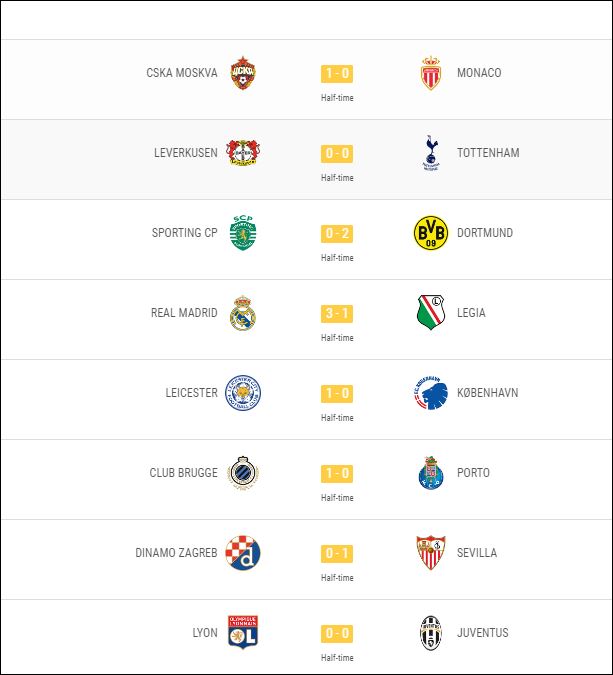The height and width of the screenshot is (675, 613).
Task: Open the Leicester fox crest
Action: (244, 393)
